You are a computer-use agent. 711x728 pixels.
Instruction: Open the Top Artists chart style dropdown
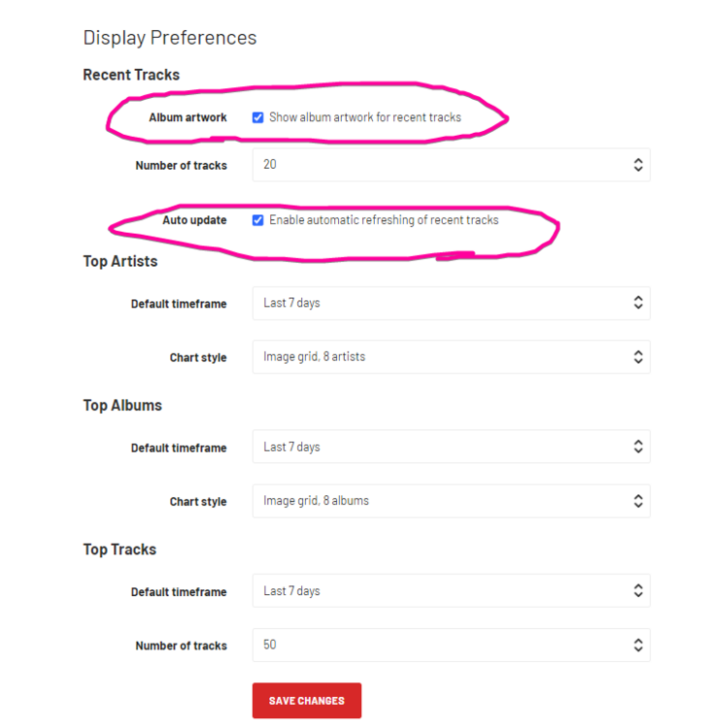(451, 357)
